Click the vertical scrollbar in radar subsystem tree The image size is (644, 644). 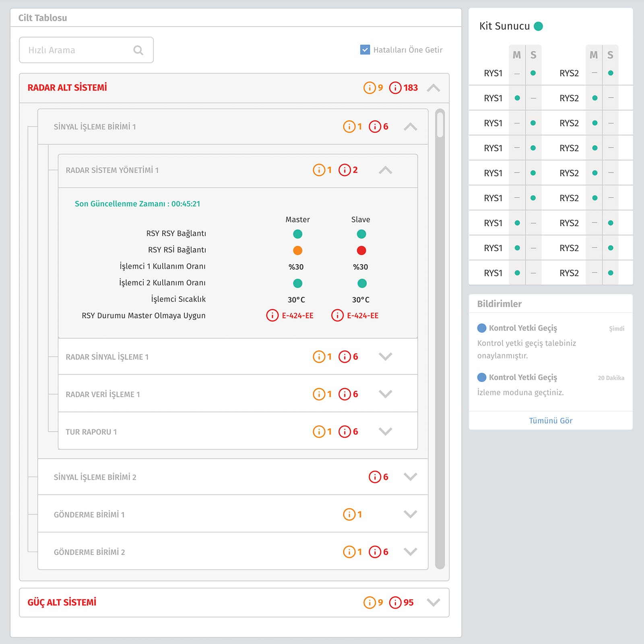click(x=440, y=339)
